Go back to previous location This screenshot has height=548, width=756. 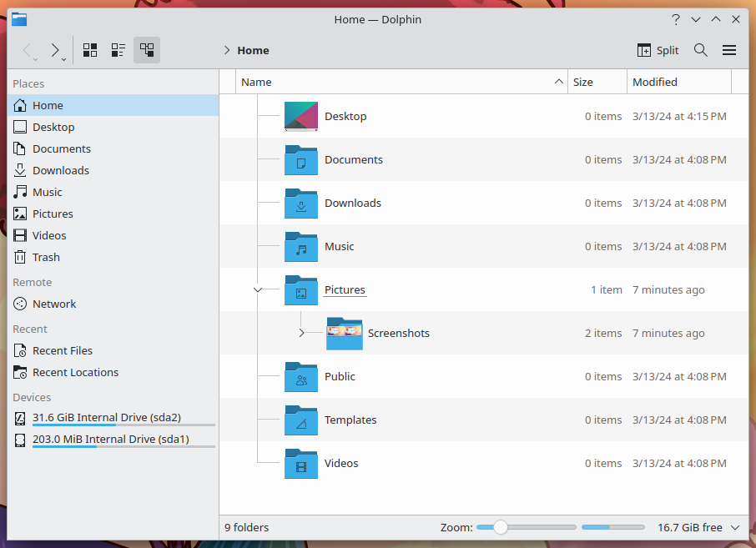click(x=27, y=50)
